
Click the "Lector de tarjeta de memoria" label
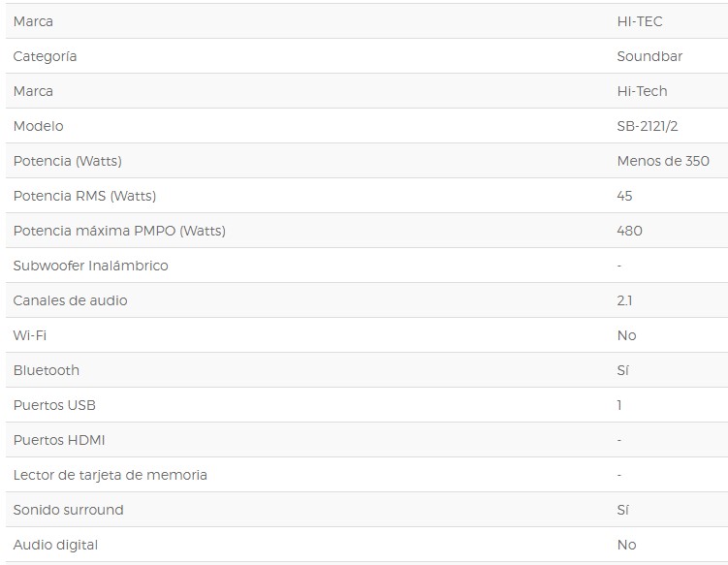click(110, 475)
